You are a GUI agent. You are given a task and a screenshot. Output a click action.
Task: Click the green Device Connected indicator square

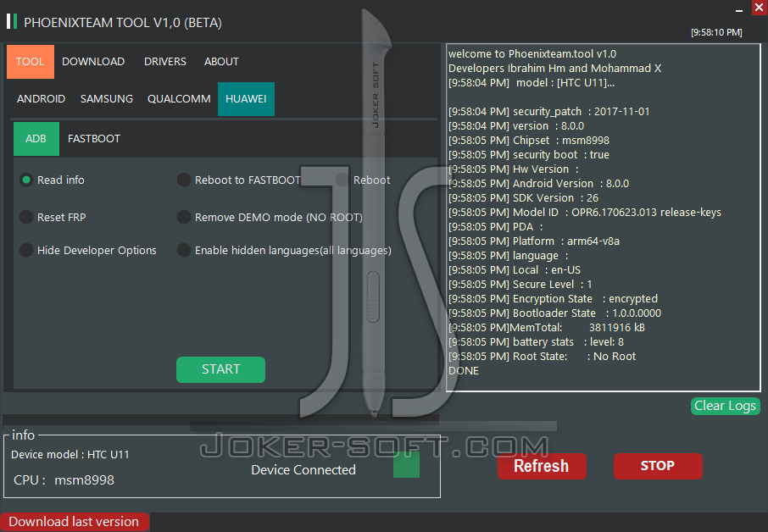pos(407,464)
